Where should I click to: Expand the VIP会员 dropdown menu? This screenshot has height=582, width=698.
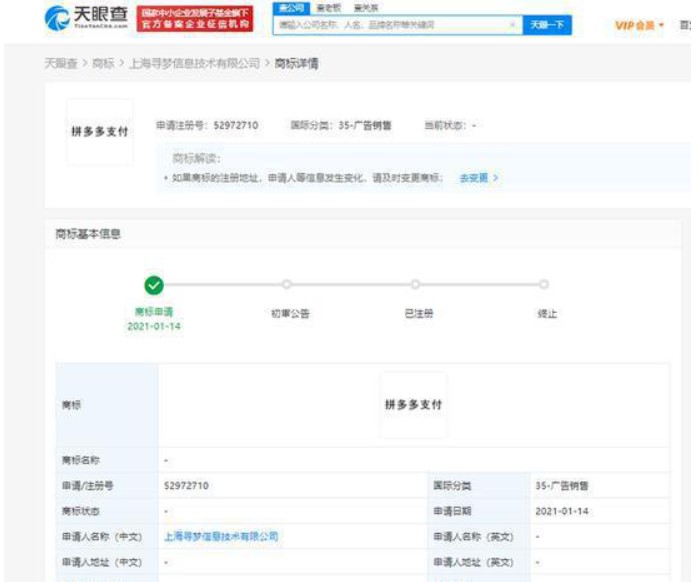[638, 24]
